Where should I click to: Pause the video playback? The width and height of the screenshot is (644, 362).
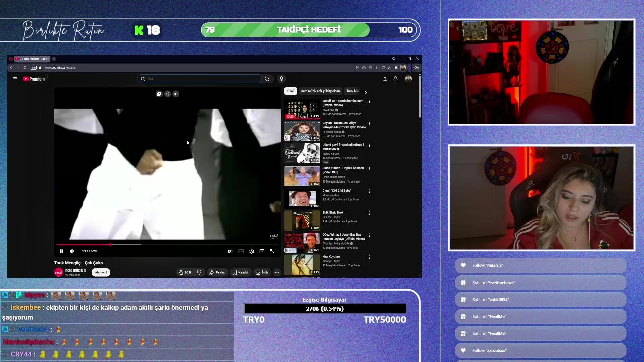pyautogui.click(x=61, y=251)
